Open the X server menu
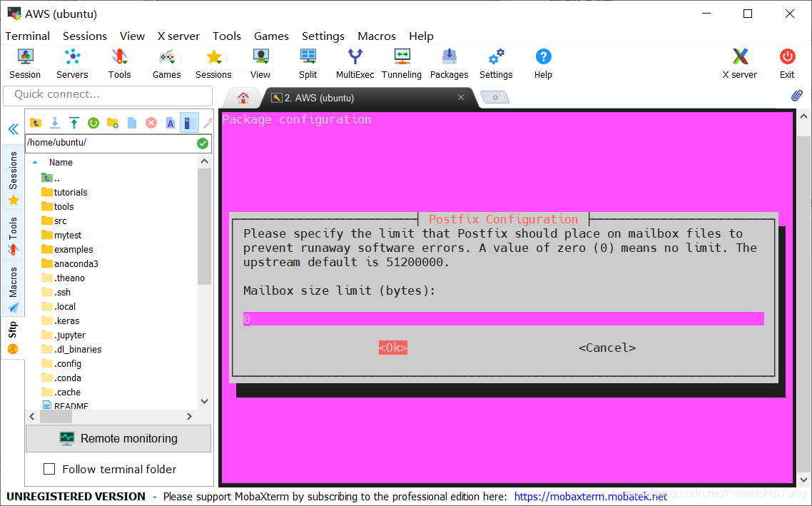This screenshot has height=506, width=812. pos(178,36)
